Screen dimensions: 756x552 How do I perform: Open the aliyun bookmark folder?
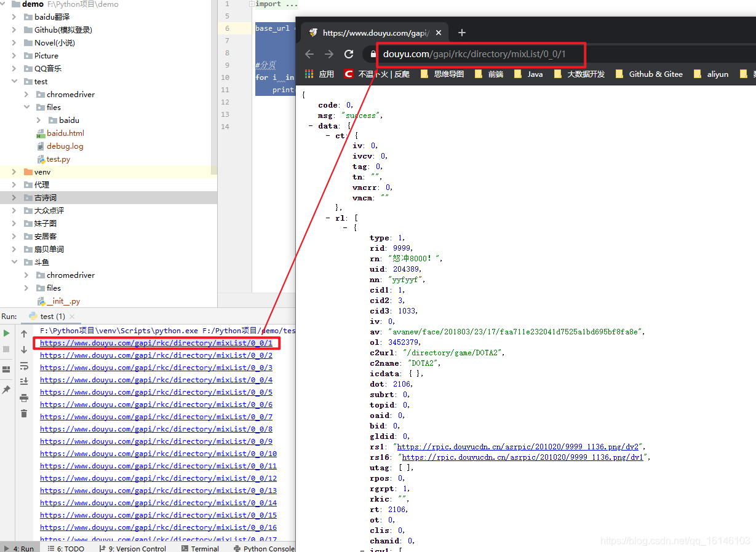[710, 74]
